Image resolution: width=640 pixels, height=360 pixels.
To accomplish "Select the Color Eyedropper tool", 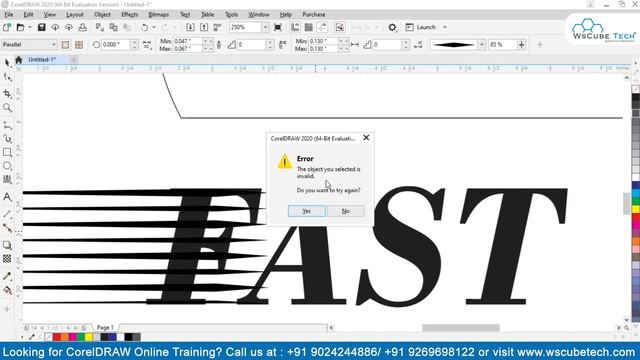I will [7, 276].
